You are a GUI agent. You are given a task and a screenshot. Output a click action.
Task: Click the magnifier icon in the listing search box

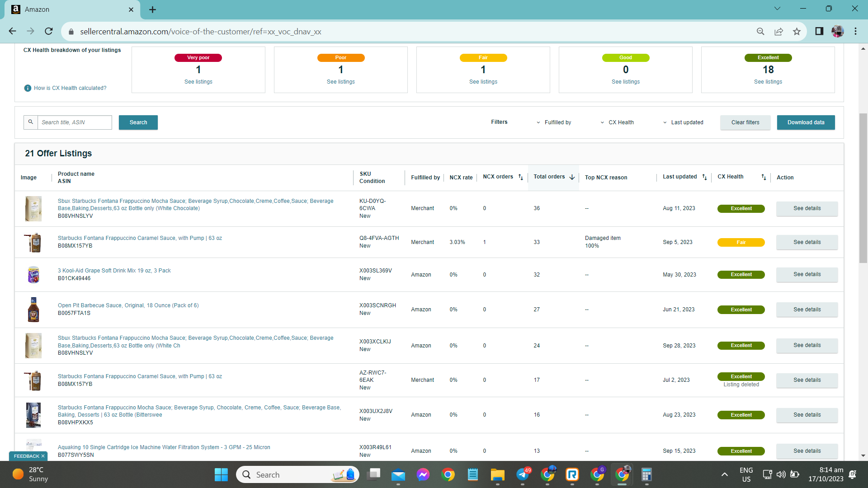31,122
